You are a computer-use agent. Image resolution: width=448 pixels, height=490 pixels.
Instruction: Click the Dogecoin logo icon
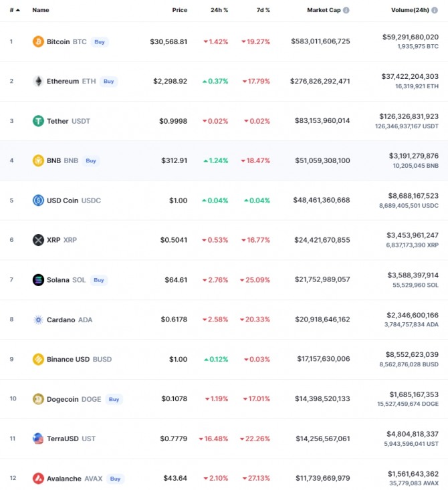[x=38, y=399]
